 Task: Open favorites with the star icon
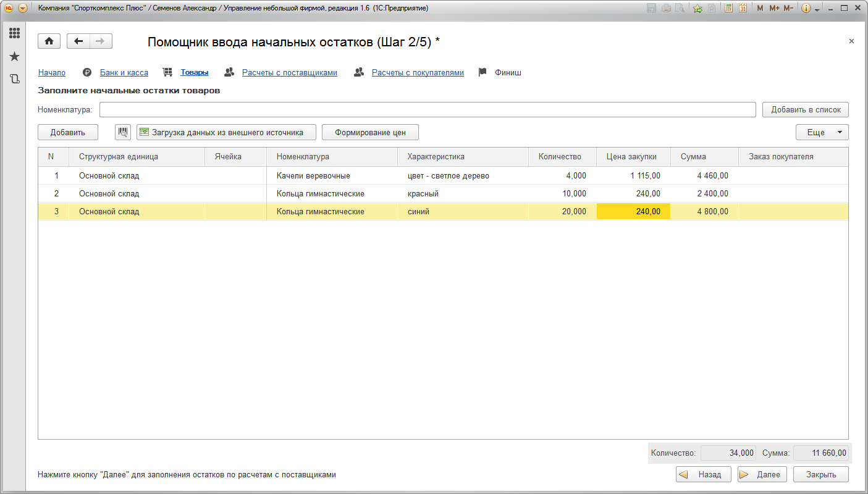(x=14, y=57)
